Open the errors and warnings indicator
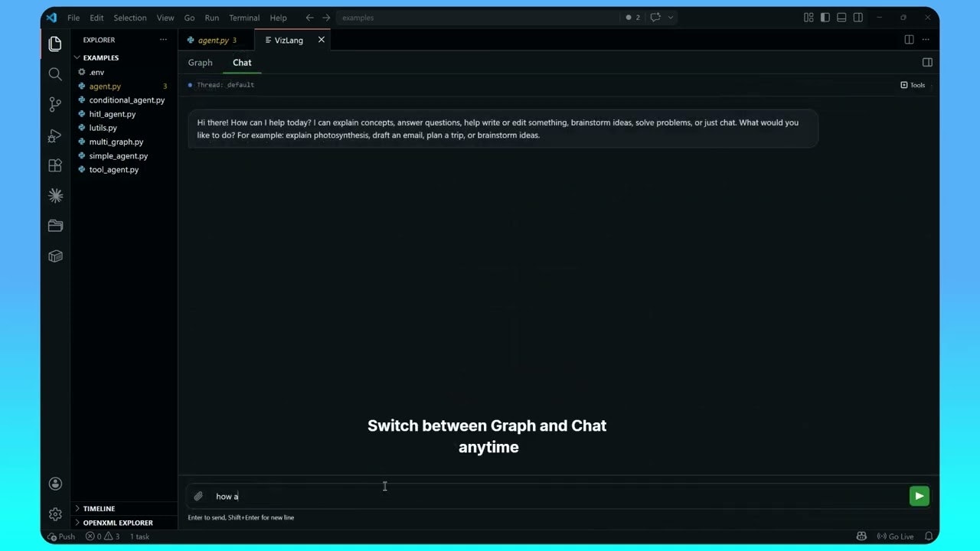This screenshot has height=551, width=980. 102,536
